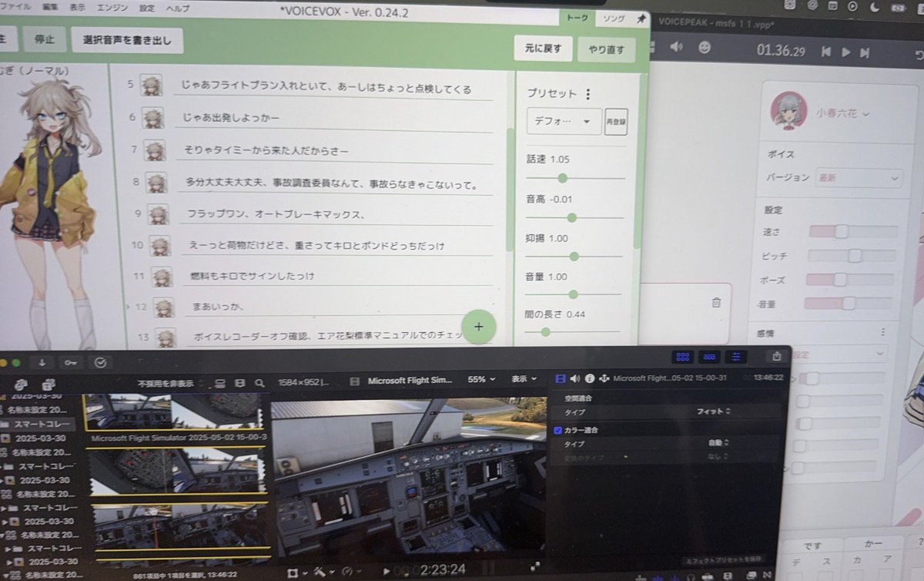Click the VOICEPEAK speaker volume icon
Viewport: 924px width, 581px height.
676,46
